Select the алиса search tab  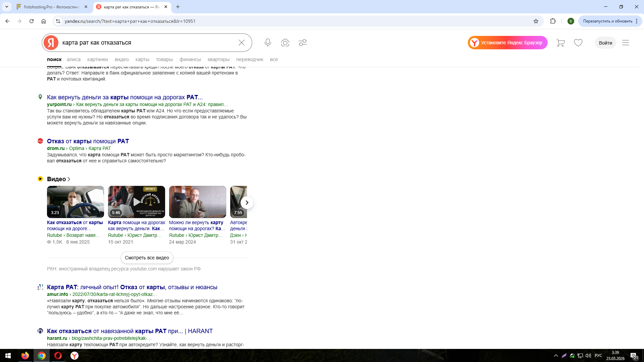click(73, 59)
